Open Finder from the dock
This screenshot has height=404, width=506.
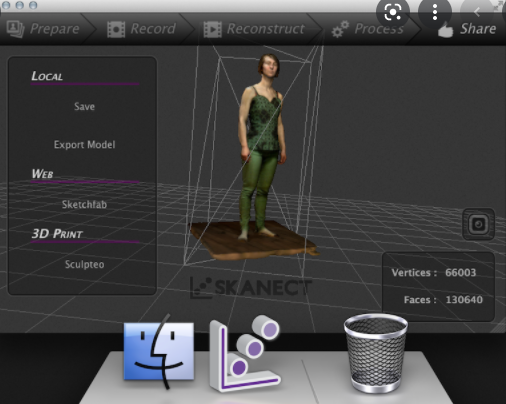tap(159, 352)
